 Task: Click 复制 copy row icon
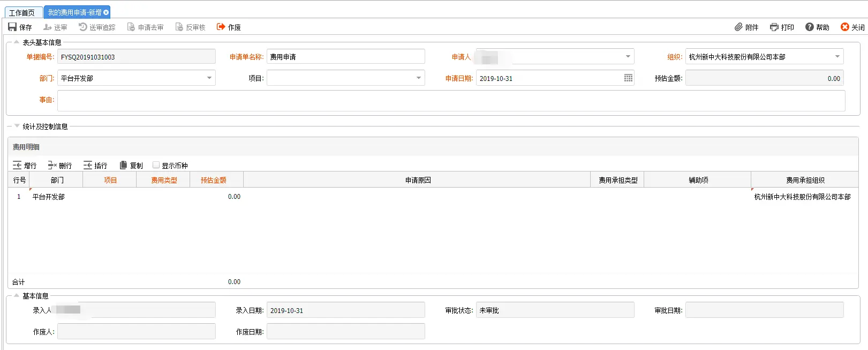coord(123,165)
